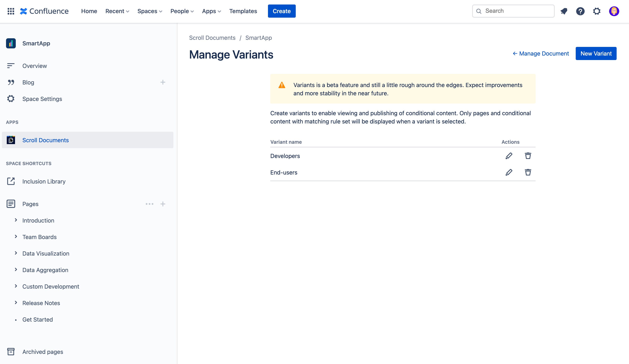Open Space Settings sidebar item

[x=87, y=99]
